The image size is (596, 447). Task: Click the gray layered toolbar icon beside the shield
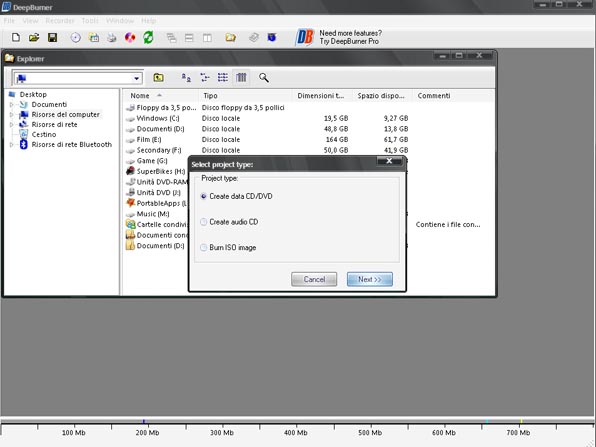(254, 37)
